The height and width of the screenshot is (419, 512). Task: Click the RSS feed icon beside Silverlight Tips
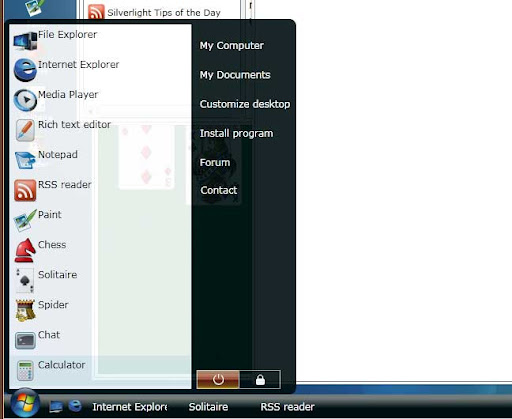(x=96, y=12)
